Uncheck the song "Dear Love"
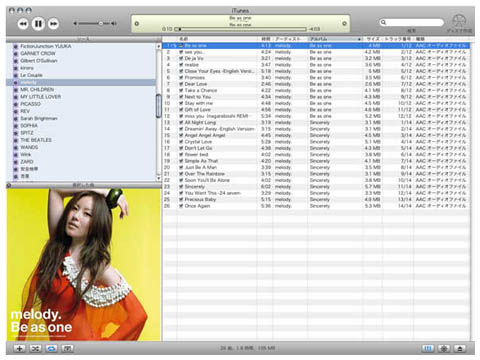The width and height of the screenshot is (480, 360). pos(181,84)
